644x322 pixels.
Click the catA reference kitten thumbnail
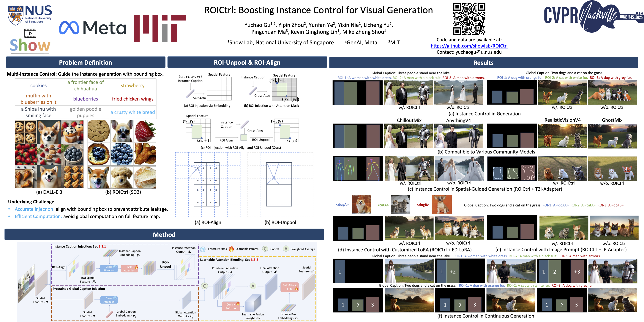point(400,204)
